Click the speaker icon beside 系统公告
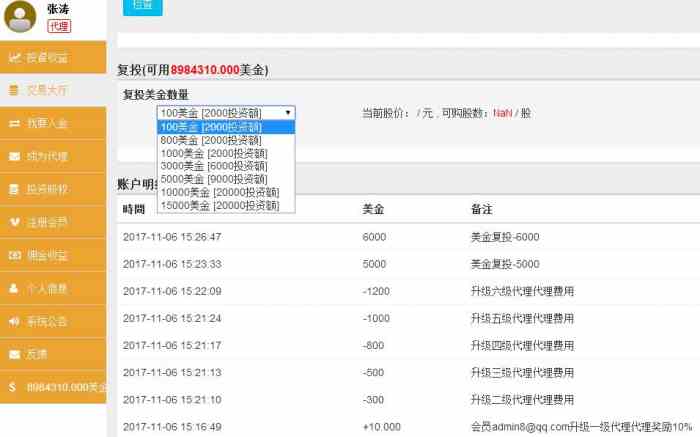Viewport: 700px width, 437px height. pos(14,321)
